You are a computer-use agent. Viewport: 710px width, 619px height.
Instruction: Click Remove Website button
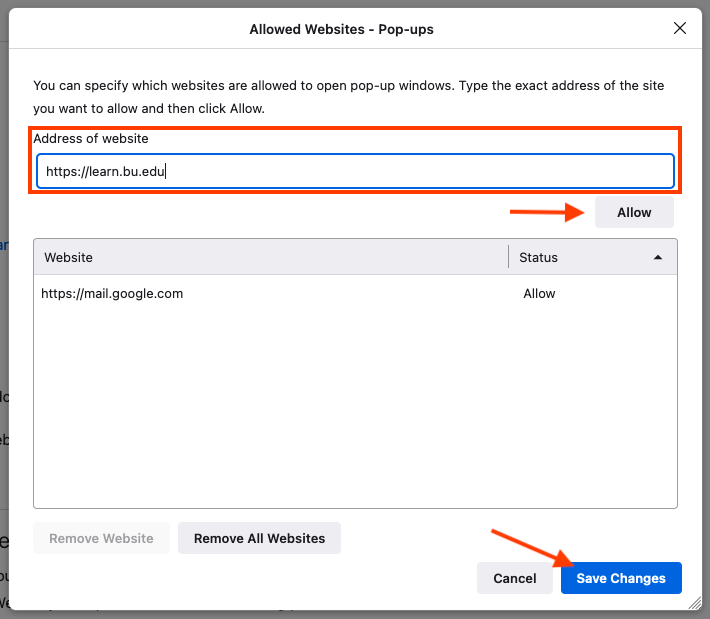pyautogui.click(x=101, y=538)
